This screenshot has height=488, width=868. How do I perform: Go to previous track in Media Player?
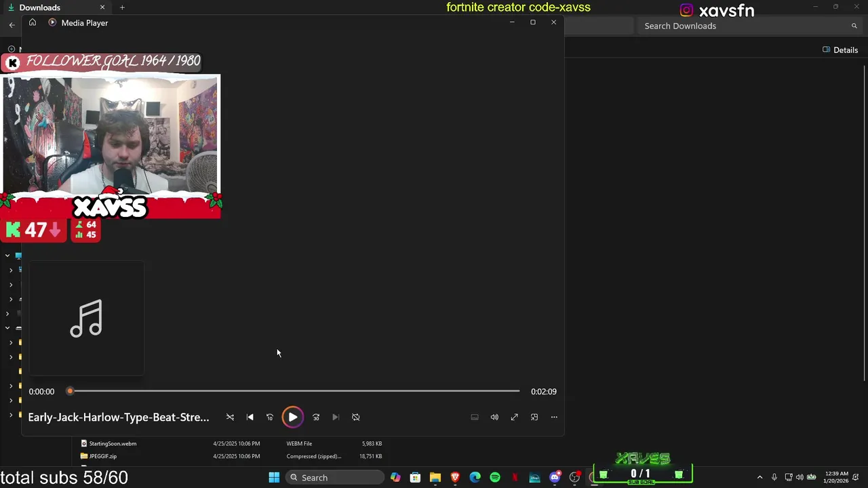click(x=250, y=418)
